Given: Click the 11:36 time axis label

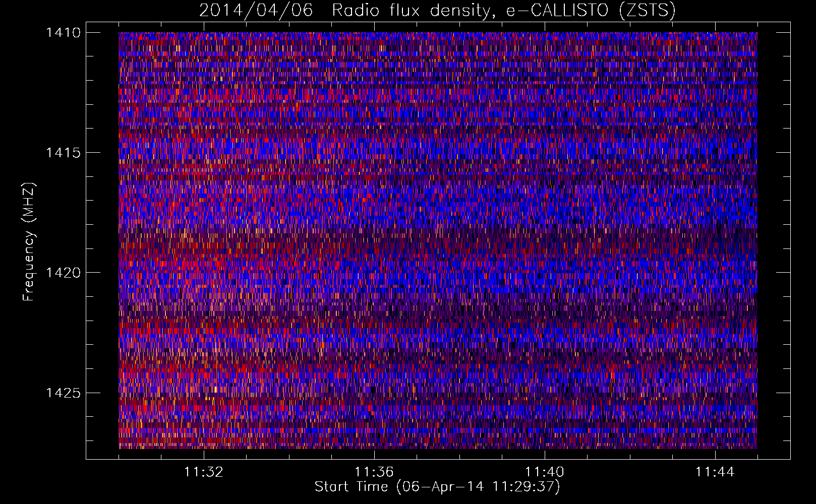Looking at the screenshot, I should tap(374, 472).
